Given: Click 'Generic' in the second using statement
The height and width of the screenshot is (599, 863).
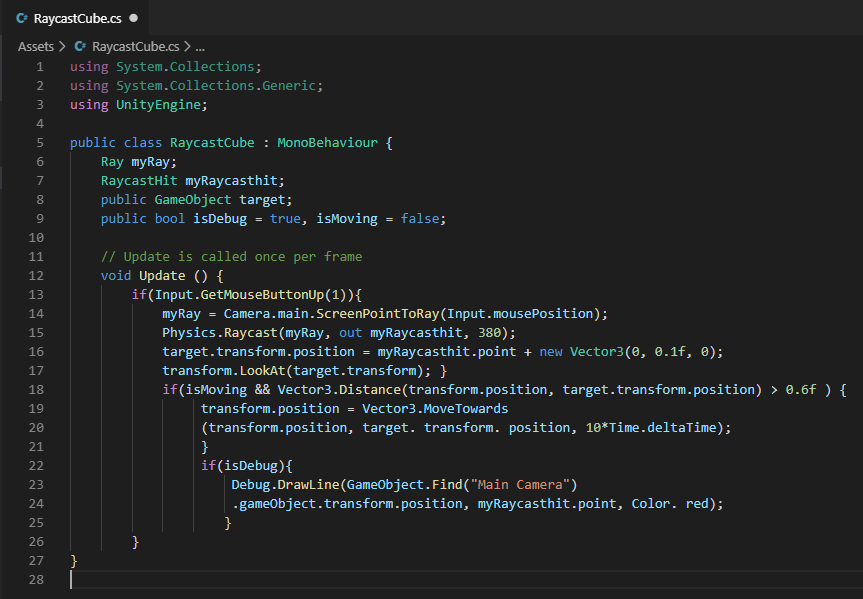Looking at the screenshot, I should pos(289,86).
